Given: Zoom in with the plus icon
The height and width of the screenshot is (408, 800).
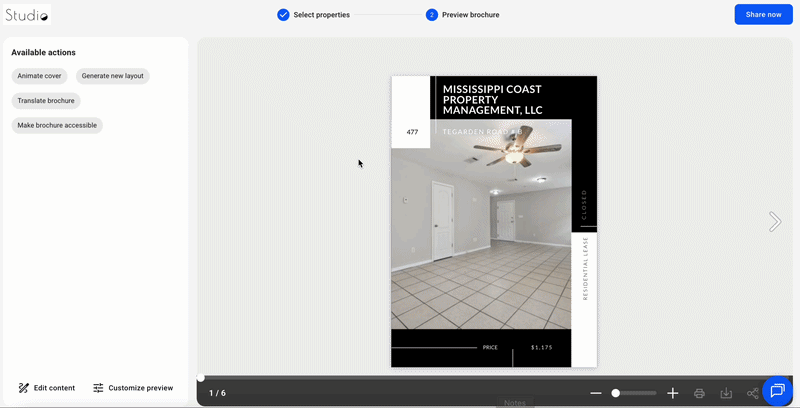Looking at the screenshot, I should tap(672, 393).
